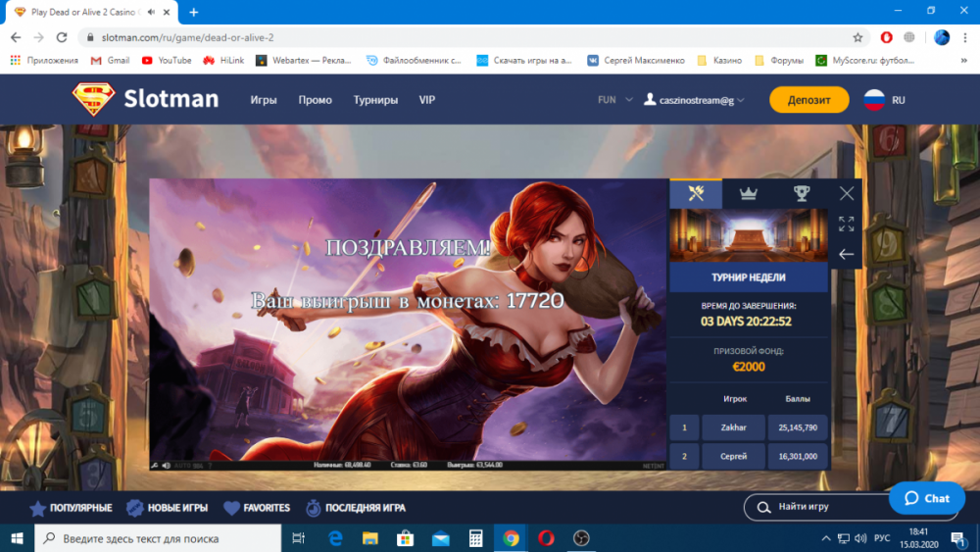This screenshot has height=552, width=980.
Task: Open Windows Start menu
Action: (17, 538)
